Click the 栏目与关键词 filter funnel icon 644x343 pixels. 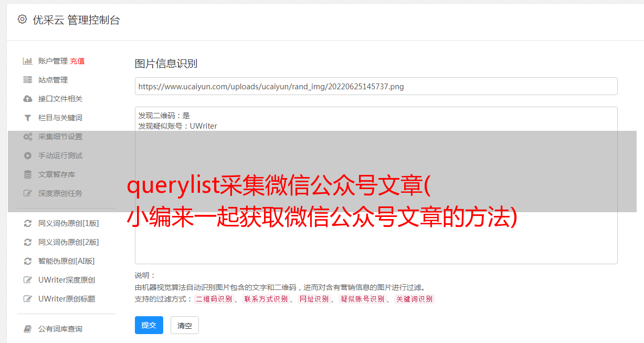(x=28, y=118)
